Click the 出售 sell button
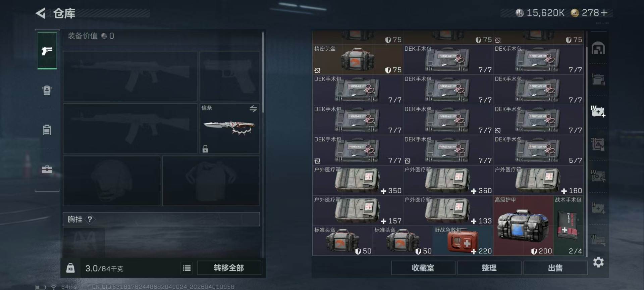Screen dimensions: 644x290 (x=555, y=268)
